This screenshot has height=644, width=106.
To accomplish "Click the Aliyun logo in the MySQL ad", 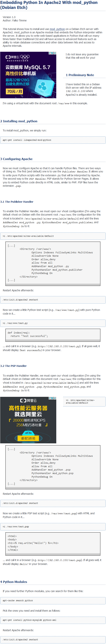I will point(12,57).
